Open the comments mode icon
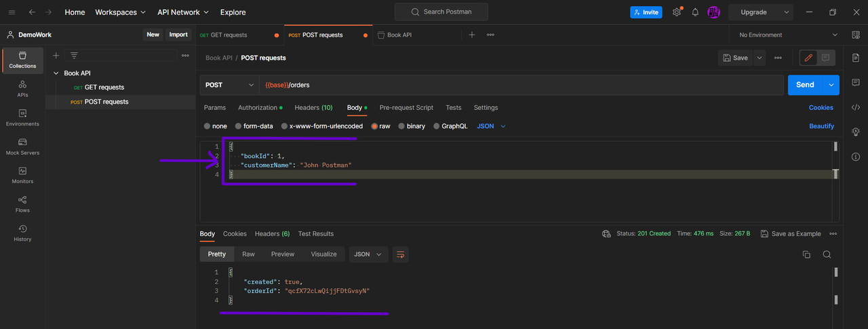The image size is (868, 329). (x=826, y=58)
